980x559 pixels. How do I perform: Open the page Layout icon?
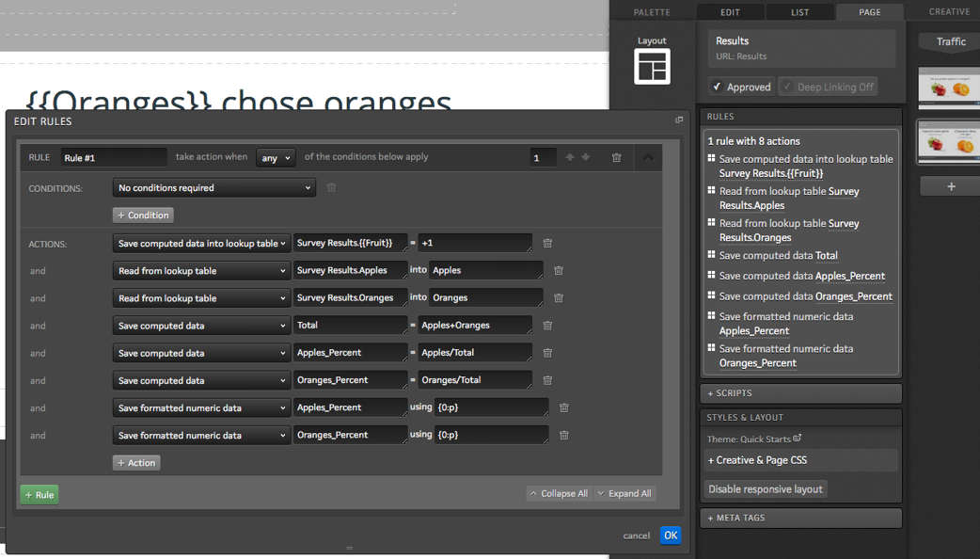(652, 66)
